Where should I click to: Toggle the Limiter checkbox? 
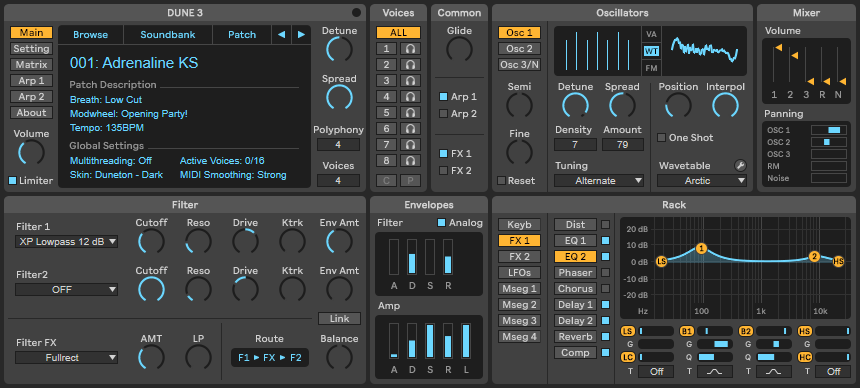[13, 181]
